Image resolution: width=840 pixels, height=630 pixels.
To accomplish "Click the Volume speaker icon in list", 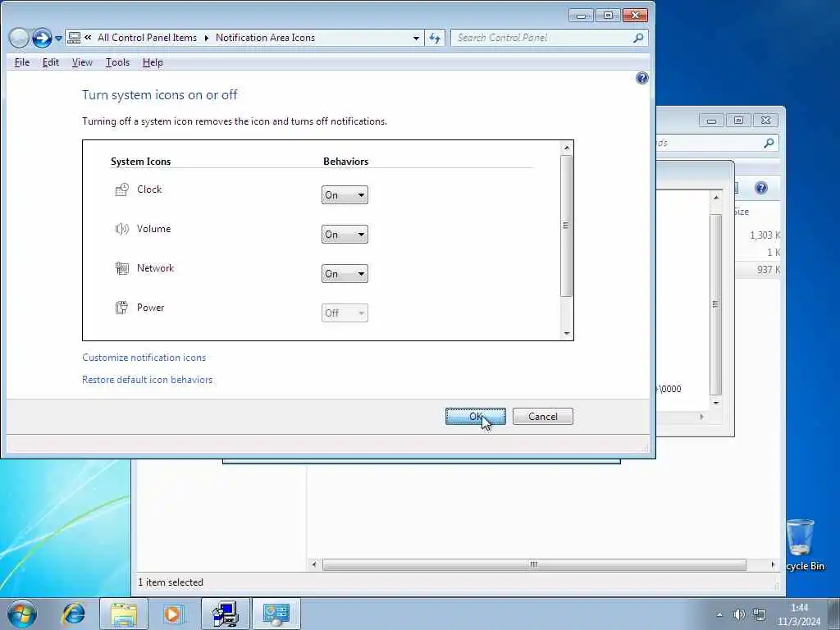I will click(x=121, y=229).
